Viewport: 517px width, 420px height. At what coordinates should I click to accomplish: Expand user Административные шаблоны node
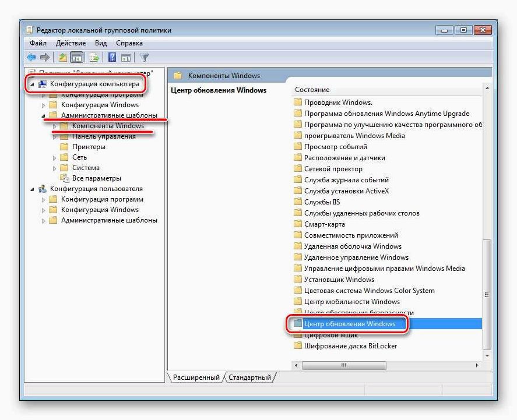point(43,221)
